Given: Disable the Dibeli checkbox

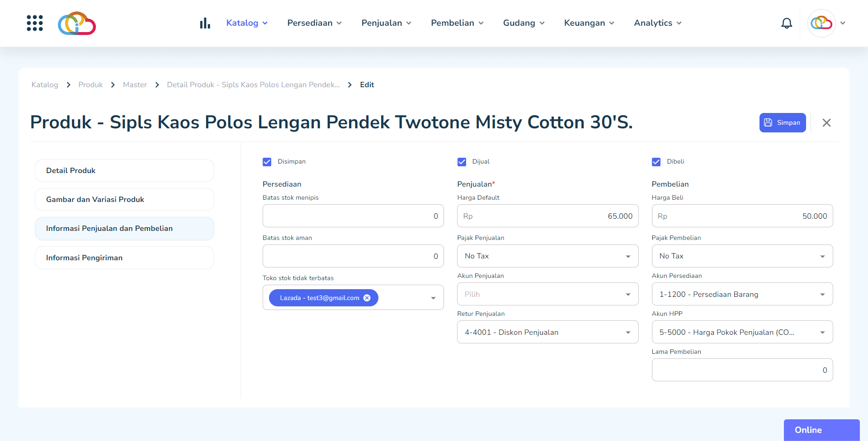Looking at the screenshot, I should [x=656, y=162].
